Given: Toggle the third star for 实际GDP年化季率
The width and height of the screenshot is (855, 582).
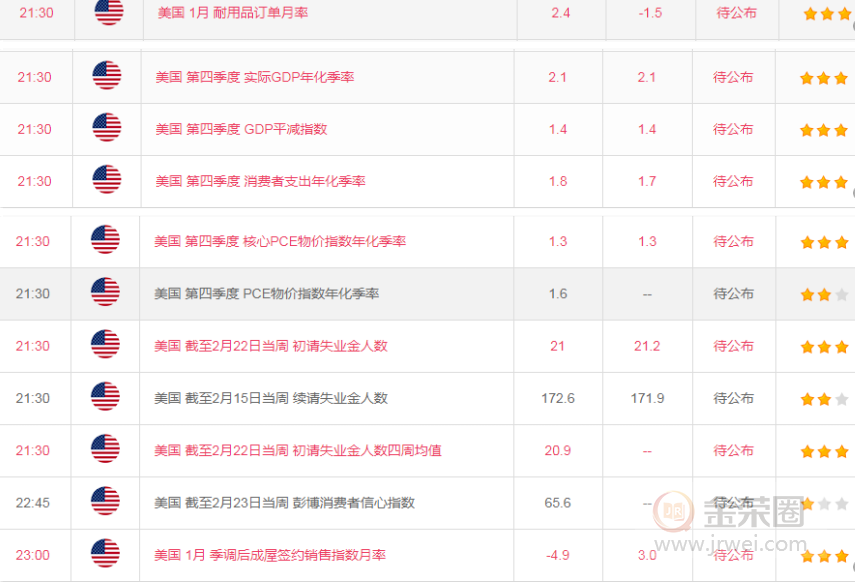Looking at the screenshot, I should tap(840, 77).
